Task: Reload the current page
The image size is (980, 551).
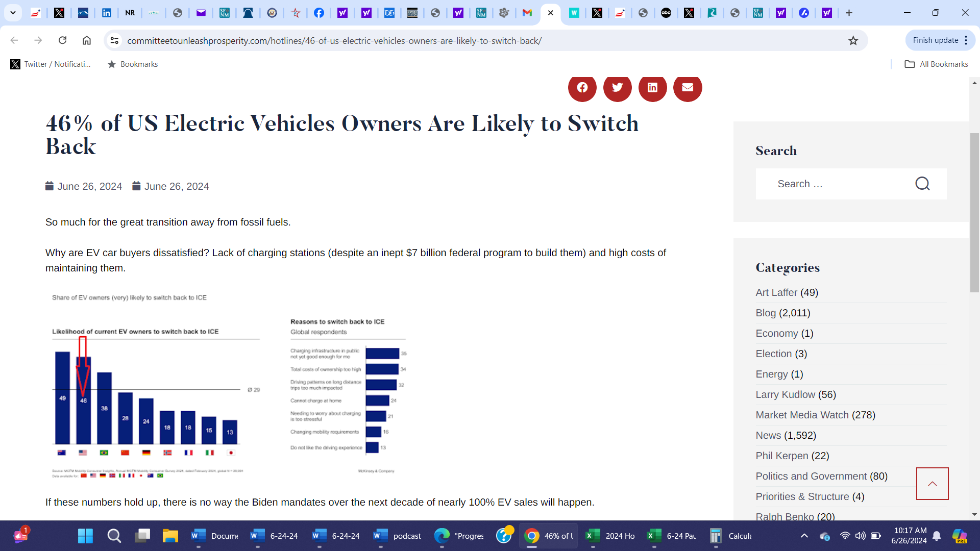Action: click(x=62, y=40)
